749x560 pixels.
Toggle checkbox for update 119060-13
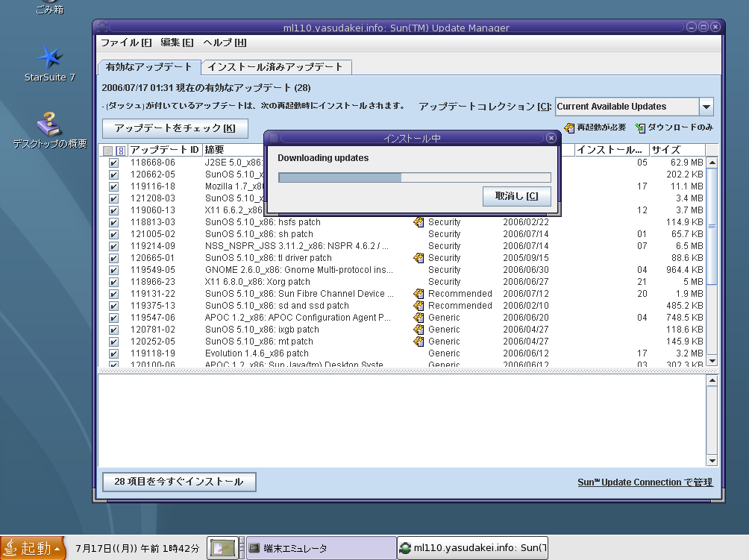(x=113, y=210)
